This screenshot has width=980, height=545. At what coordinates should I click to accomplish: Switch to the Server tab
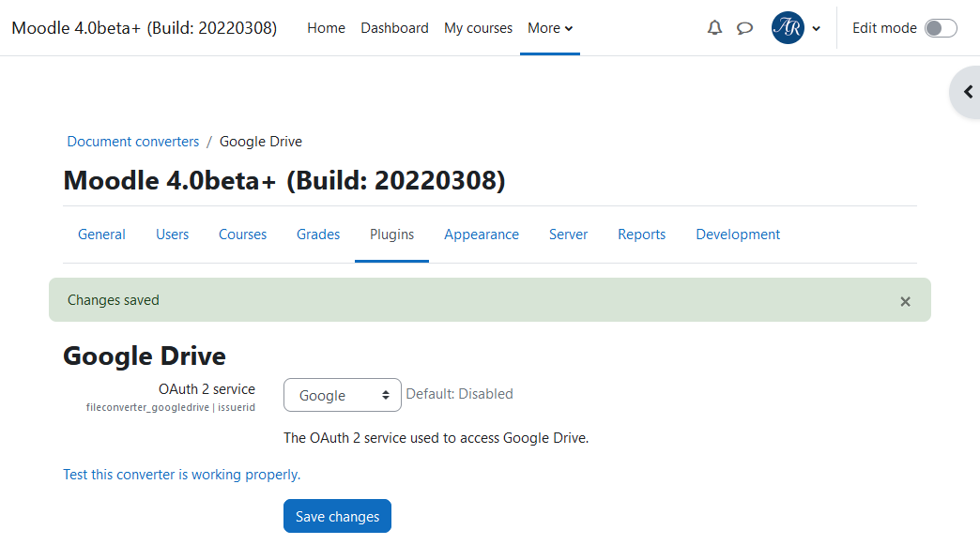point(568,235)
